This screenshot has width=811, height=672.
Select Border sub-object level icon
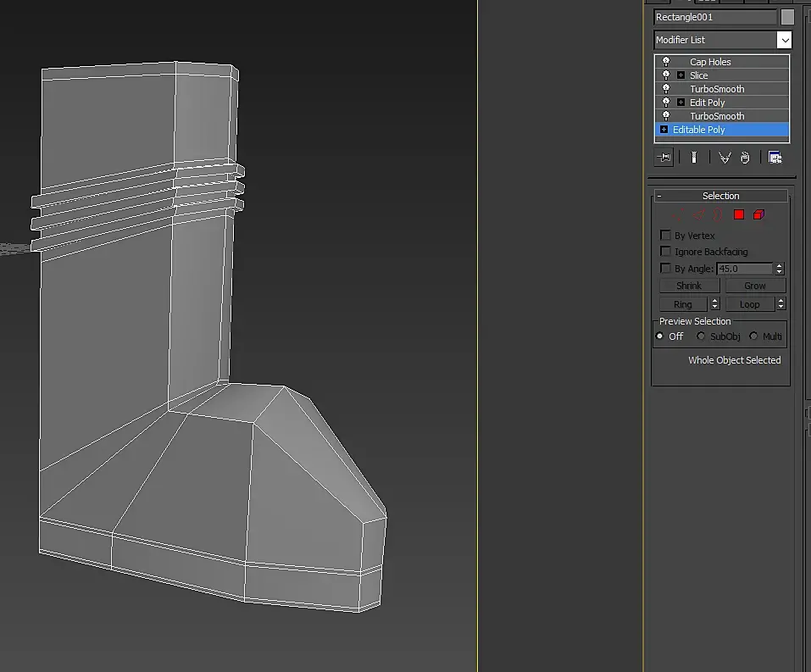718,214
